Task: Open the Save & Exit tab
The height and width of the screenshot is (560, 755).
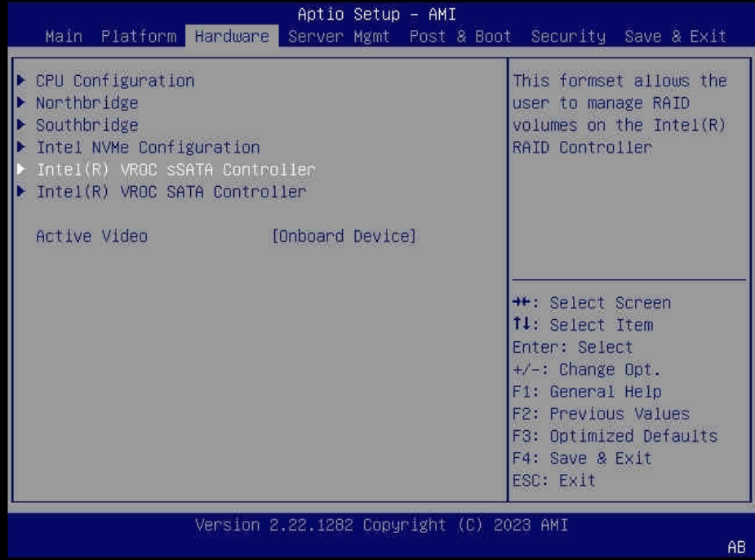Action: 675,37
